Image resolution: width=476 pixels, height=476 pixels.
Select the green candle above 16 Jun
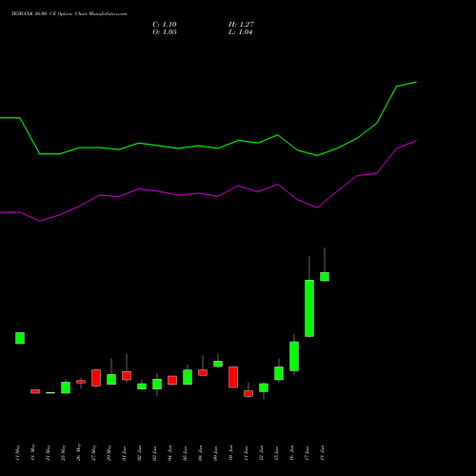[294, 356]
